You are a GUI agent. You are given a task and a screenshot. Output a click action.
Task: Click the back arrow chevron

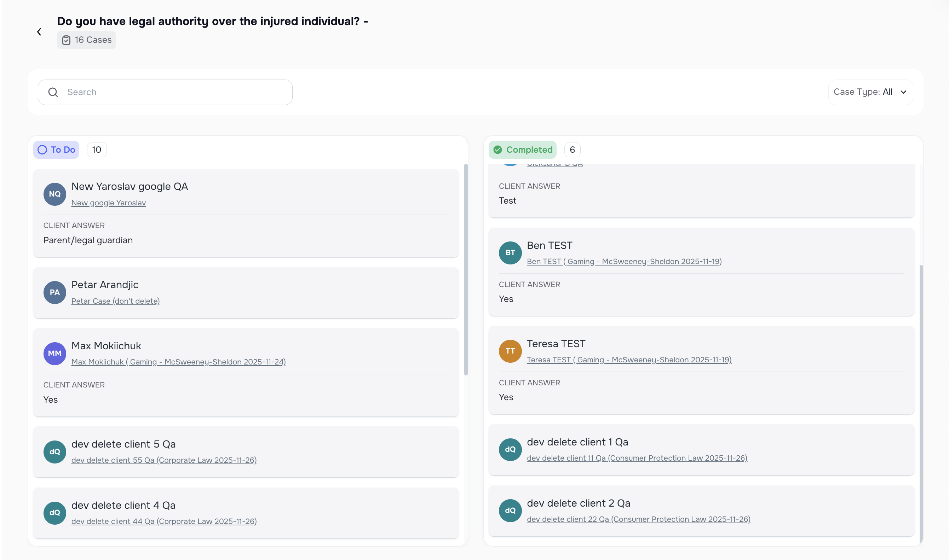point(39,32)
